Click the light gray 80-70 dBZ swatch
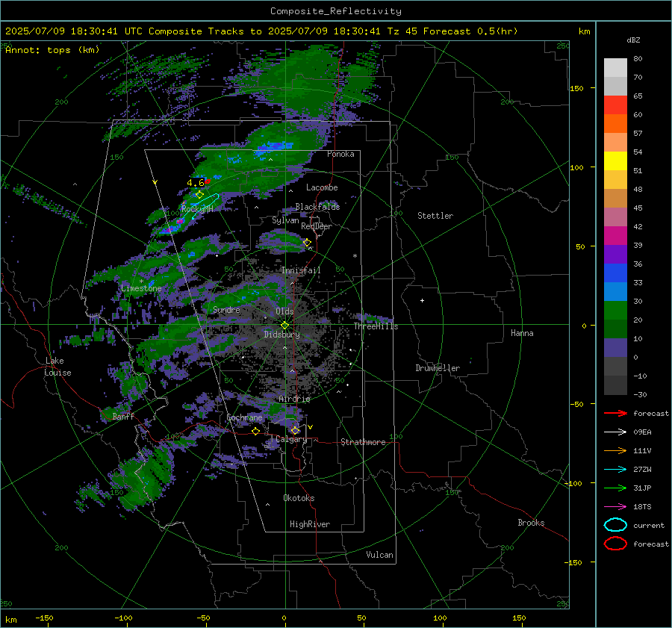The height and width of the screenshot is (628, 672). tap(615, 68)
